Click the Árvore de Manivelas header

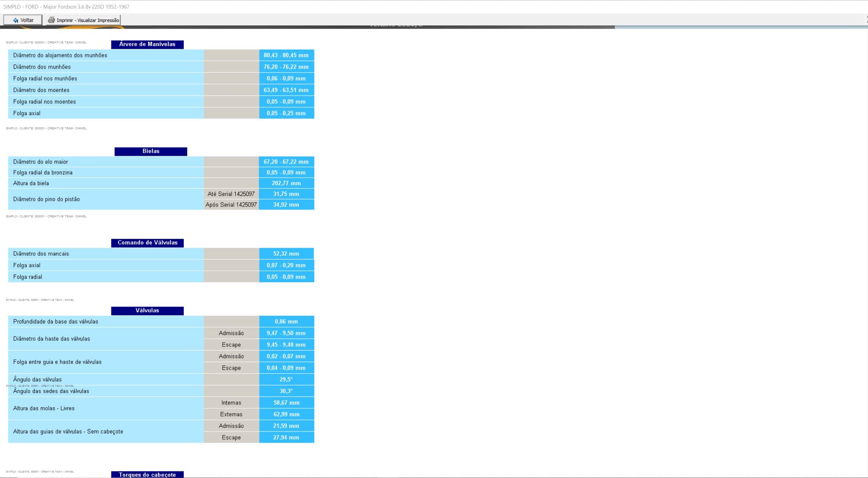pyautogui.click(x=147, y=44)
